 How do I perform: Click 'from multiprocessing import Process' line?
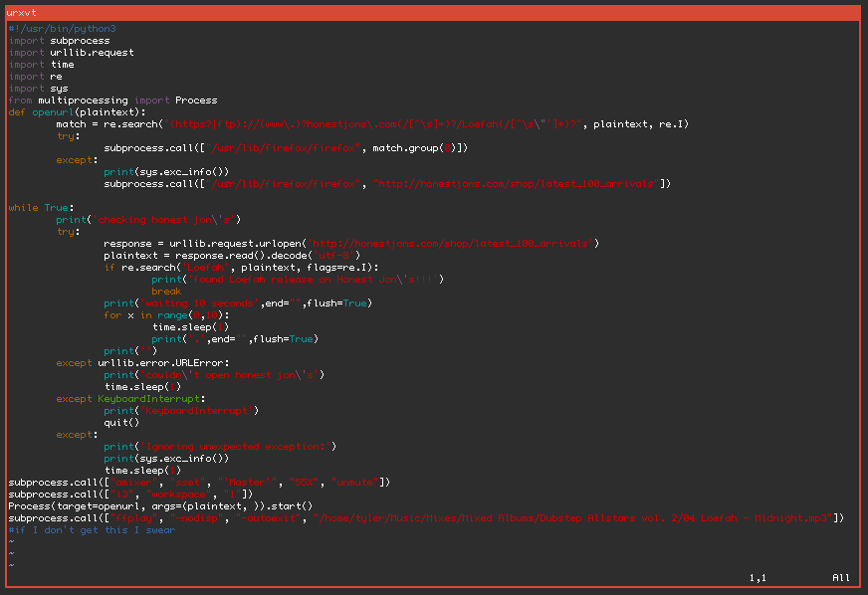[112, 100]
